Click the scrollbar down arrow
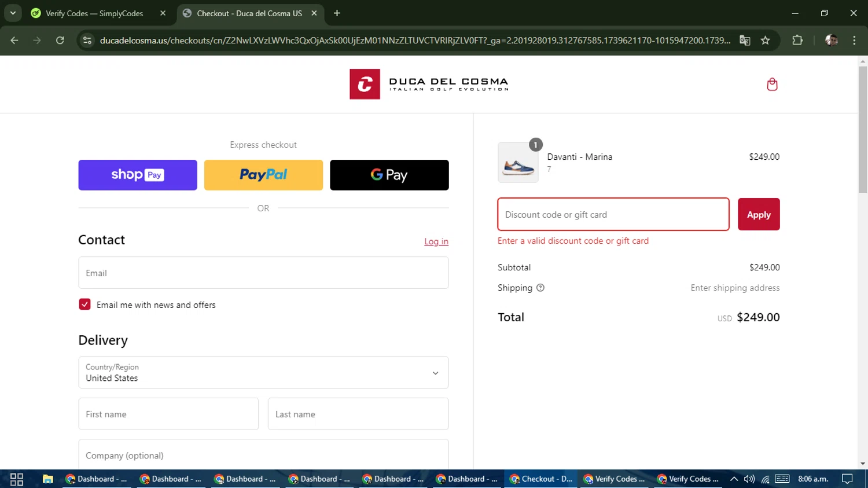Image resolution: width=868 pixels, height=488 pixels. [x=863, y=464]
